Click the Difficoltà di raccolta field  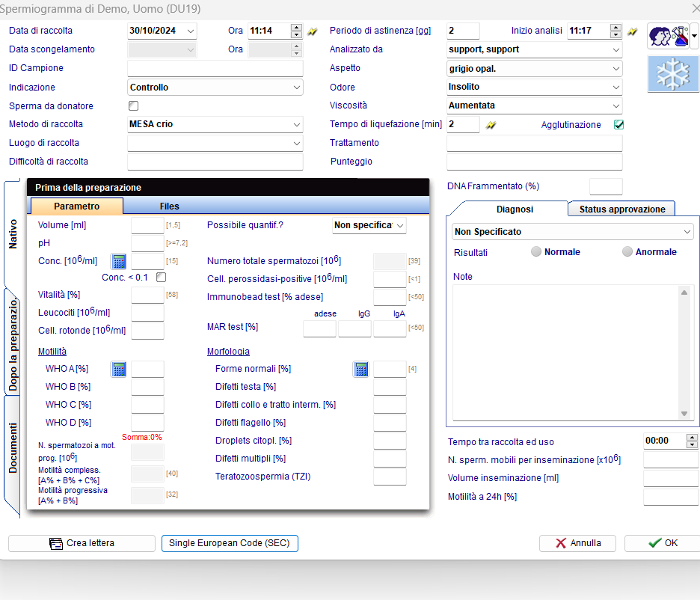215,162
